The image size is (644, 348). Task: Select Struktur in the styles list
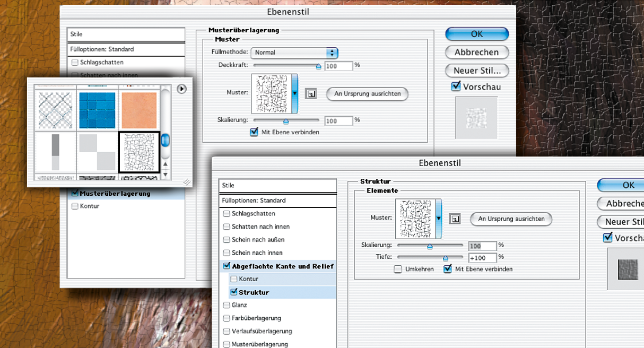point(254,292)
